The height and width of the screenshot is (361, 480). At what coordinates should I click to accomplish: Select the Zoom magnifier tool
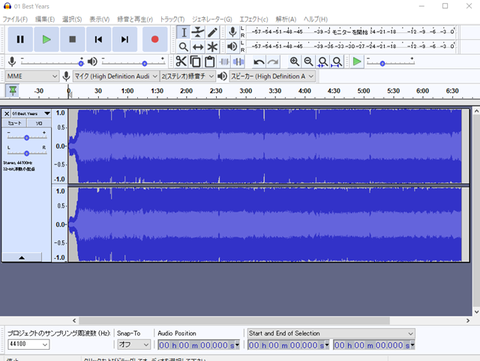point(183,47)
